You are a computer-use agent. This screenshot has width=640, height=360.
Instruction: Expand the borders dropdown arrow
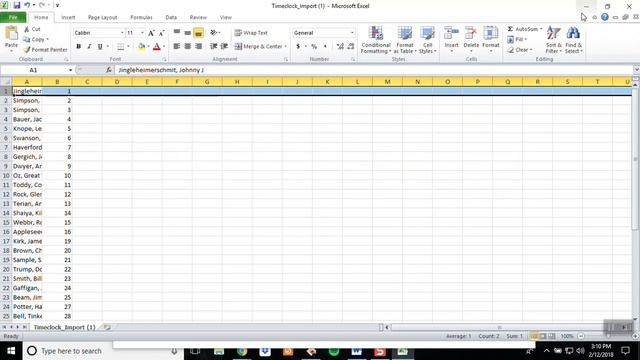pyautogui.click(x=128, y=47)
